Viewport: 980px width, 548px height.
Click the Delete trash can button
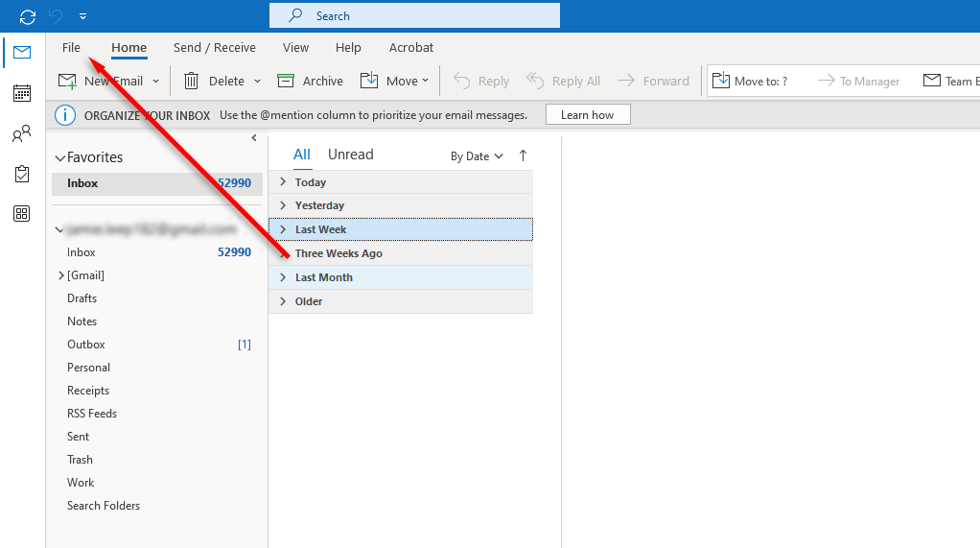[x=192, y=82]
